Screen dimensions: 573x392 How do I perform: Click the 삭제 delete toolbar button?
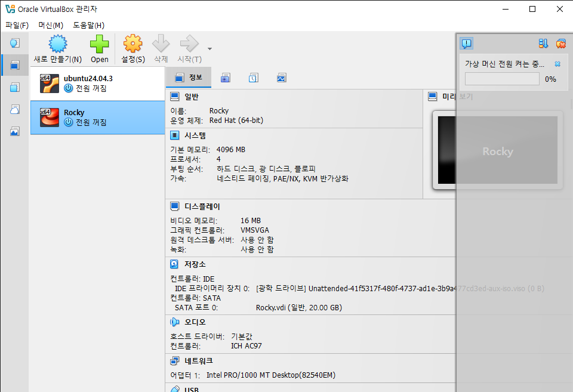click(x=161, y=49)
